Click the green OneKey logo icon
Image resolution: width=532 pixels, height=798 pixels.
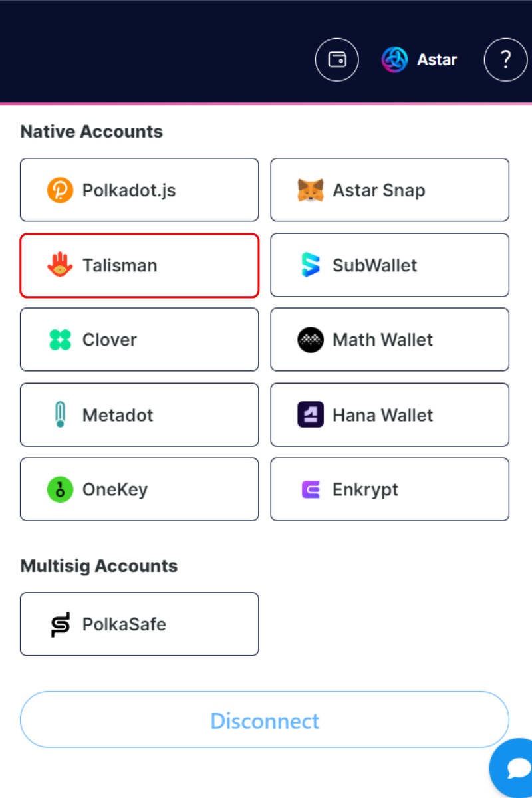click(60, 489)
